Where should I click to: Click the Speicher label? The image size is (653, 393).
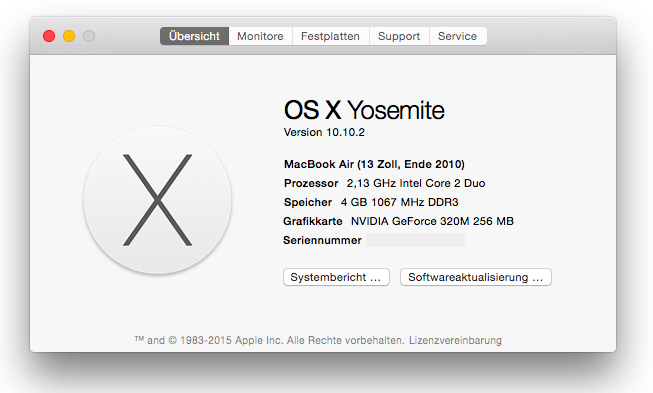[x=308, y=202]
